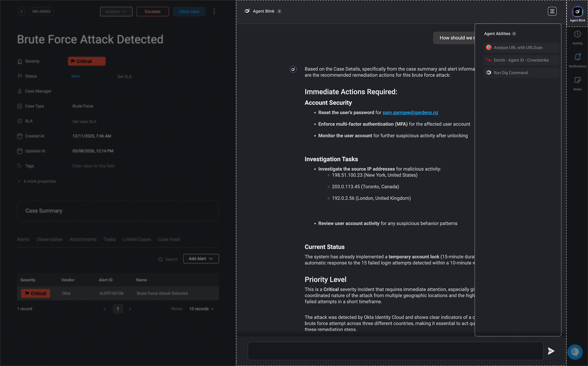
Task: Click the send message arrow icon
Action: pos(551,351)
